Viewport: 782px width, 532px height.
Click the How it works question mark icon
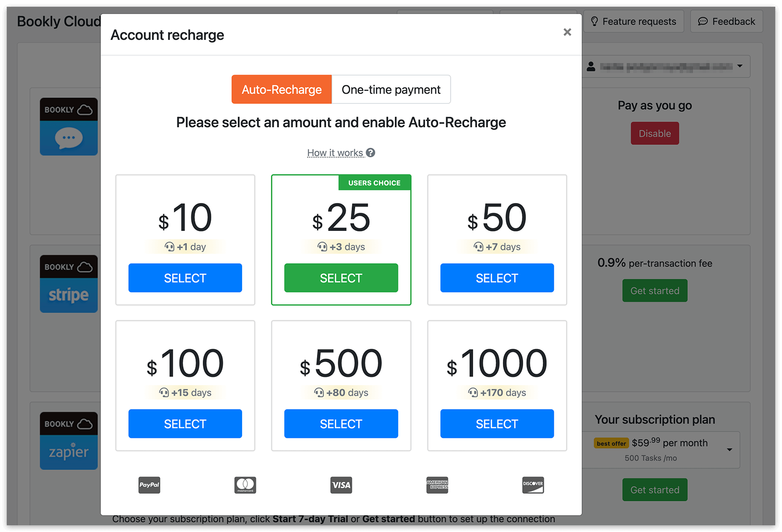click(370, 152)
